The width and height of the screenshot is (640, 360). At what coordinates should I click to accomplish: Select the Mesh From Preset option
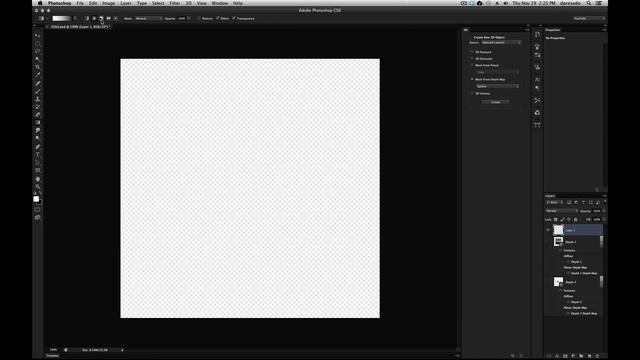point(472,65)
